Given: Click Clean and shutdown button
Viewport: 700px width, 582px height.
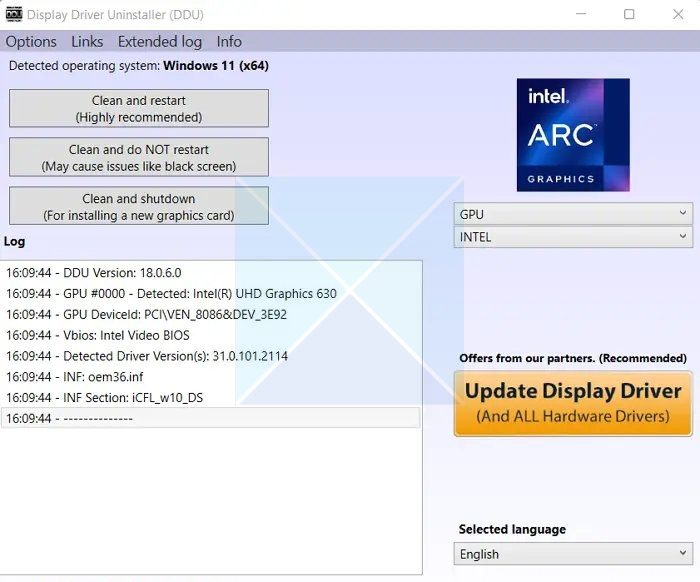Looking at the screenshot, I should tap(139, 206).
